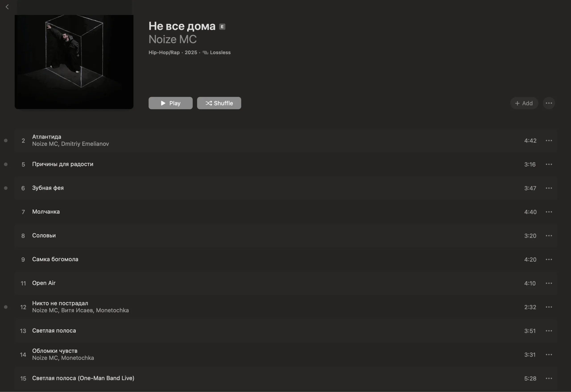Click the album cover artwork
The width and height of the screenshot is (571, 392).
tap(74, 62)
